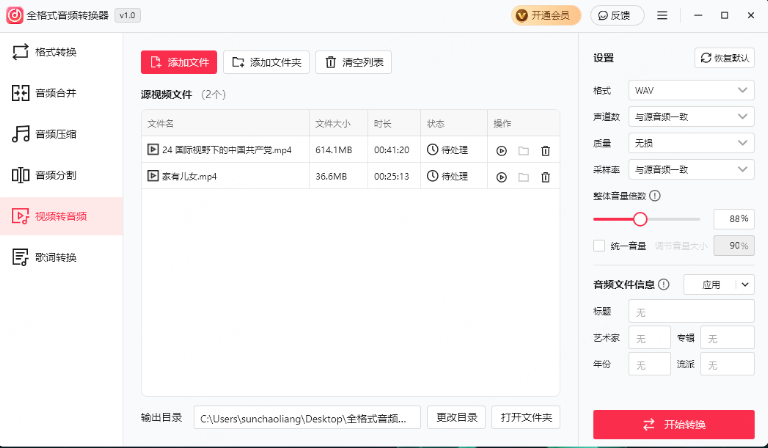Image resolution: width=768 pixels, height=448 pixels.
Task: Click the 应用 apply button
Action: (711, 284)
